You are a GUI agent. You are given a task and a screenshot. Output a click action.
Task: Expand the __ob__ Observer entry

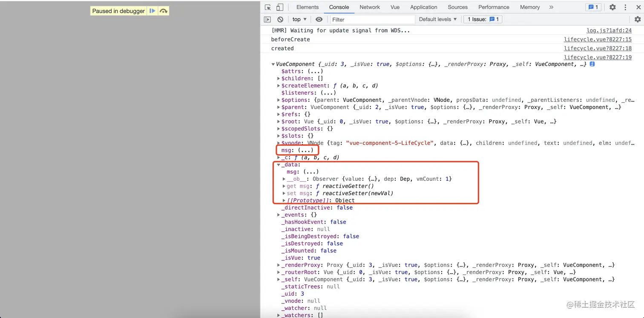[284, 179]
